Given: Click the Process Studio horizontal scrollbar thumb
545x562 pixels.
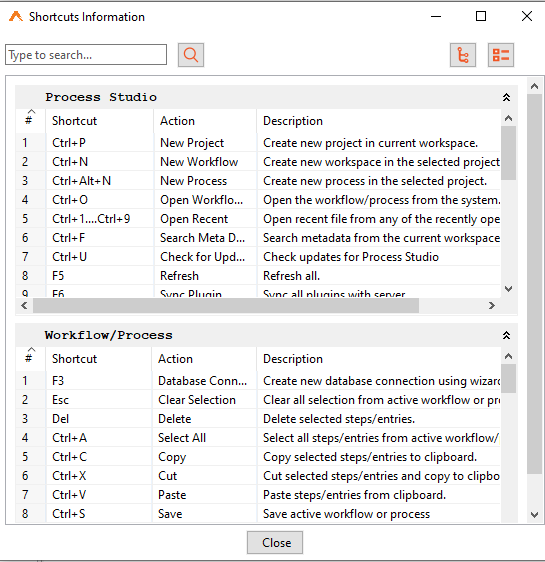Looking at the screenshot, I should point(226,305).
